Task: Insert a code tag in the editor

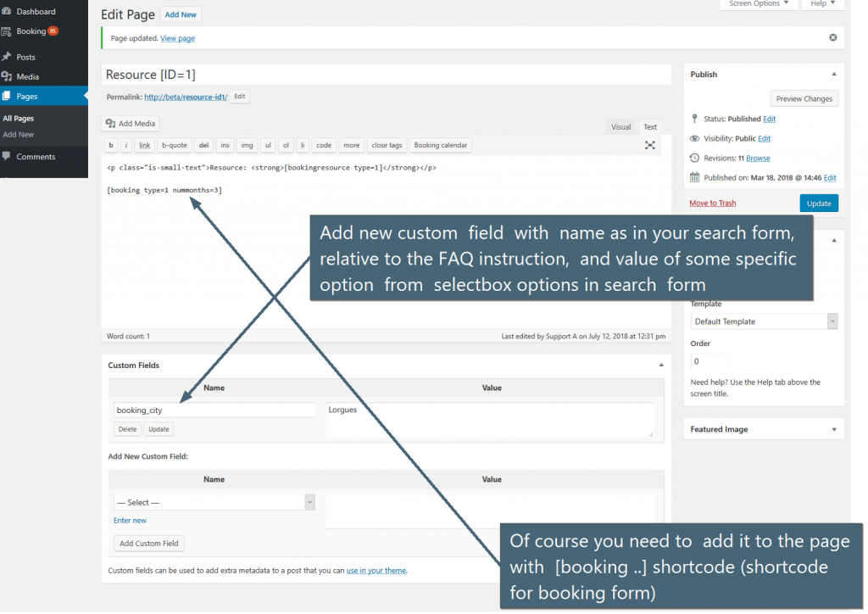Action: [322, 144]
